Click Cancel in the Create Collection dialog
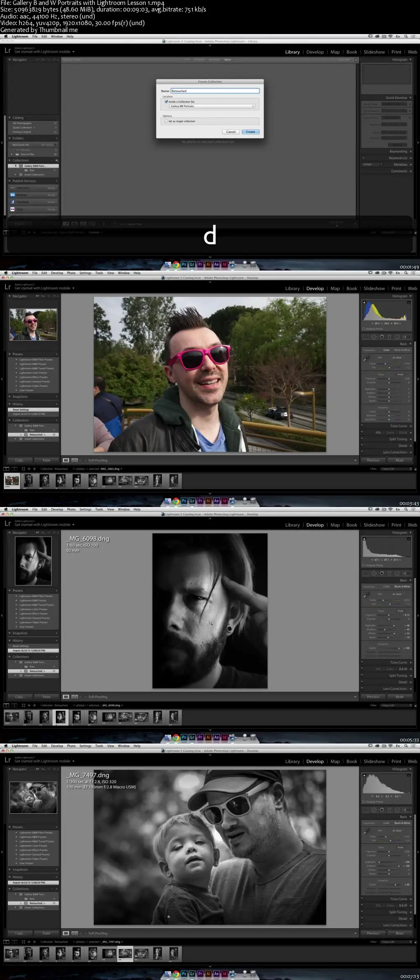Viewport: 420px width, 980px height. tap(231, 132)
